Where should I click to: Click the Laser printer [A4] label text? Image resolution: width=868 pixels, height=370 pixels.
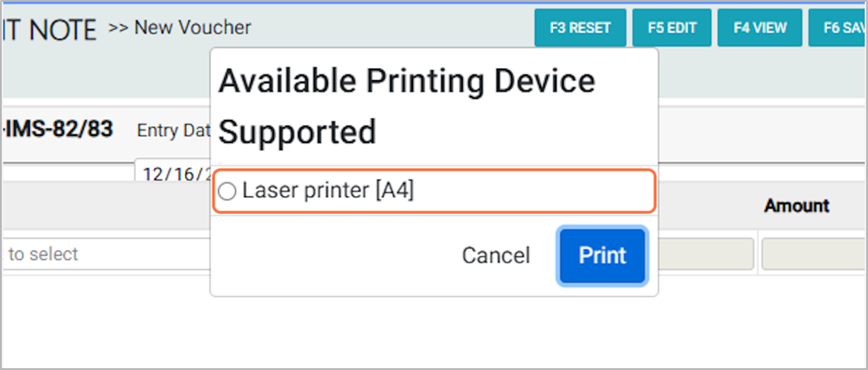pos(327,191)
